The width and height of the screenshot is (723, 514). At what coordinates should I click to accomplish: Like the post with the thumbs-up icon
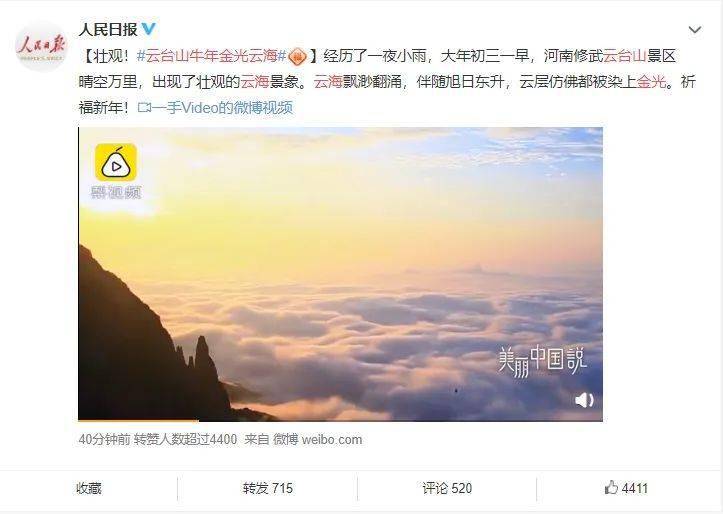pos(611,487)
